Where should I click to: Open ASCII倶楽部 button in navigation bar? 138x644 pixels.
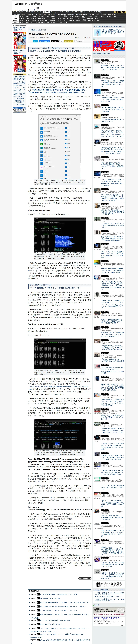point(120,12)
